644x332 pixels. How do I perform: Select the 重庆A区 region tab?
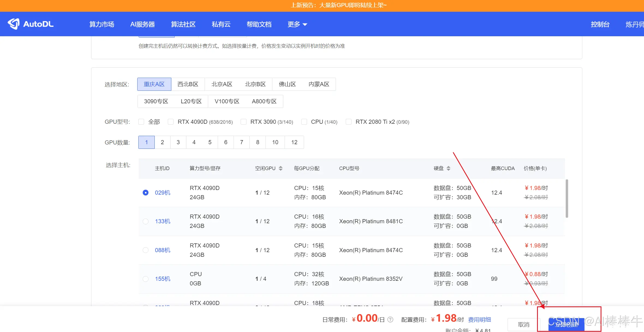pyautogui.click(x=154, y=84)
